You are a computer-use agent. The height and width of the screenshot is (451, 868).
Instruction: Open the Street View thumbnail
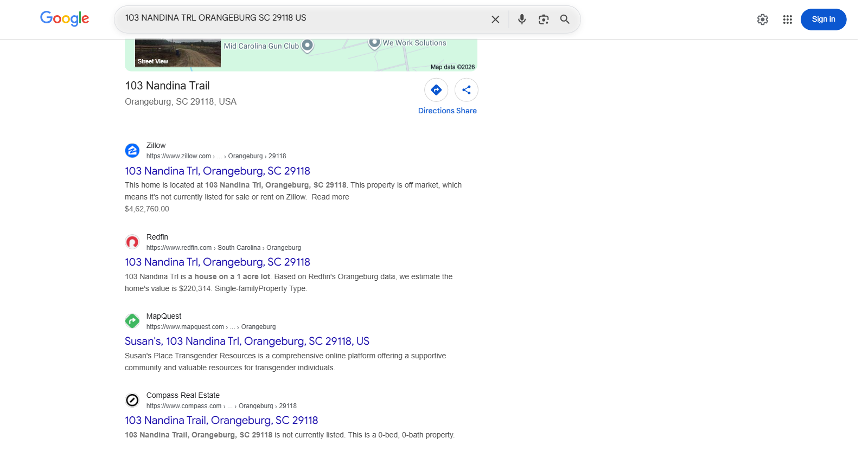[x=178, y=53]
